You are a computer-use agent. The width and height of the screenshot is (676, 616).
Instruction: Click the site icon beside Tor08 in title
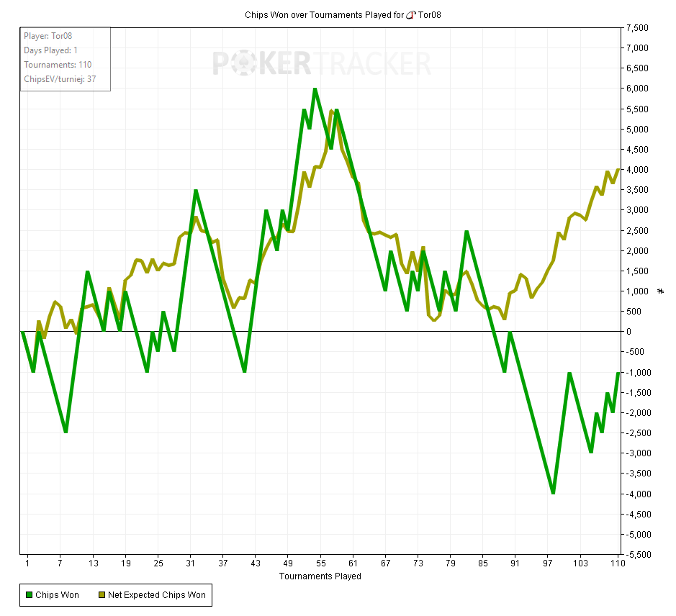pyautogui.click(x=410, y=15)
